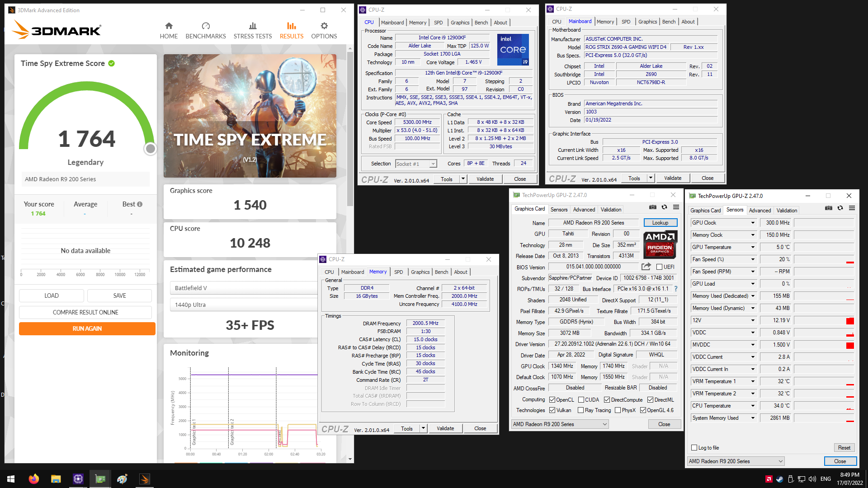The height and width of the screenshot is (488, 868).
Task: Open Windows Start menu
Action: [11, 479]
